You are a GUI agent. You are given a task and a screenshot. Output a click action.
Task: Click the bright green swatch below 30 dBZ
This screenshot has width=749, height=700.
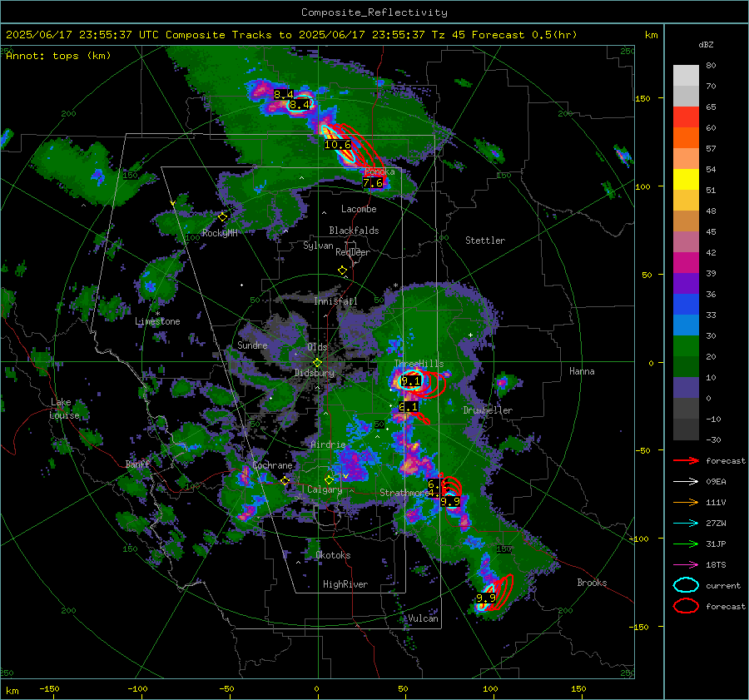(x=686, y=345)
